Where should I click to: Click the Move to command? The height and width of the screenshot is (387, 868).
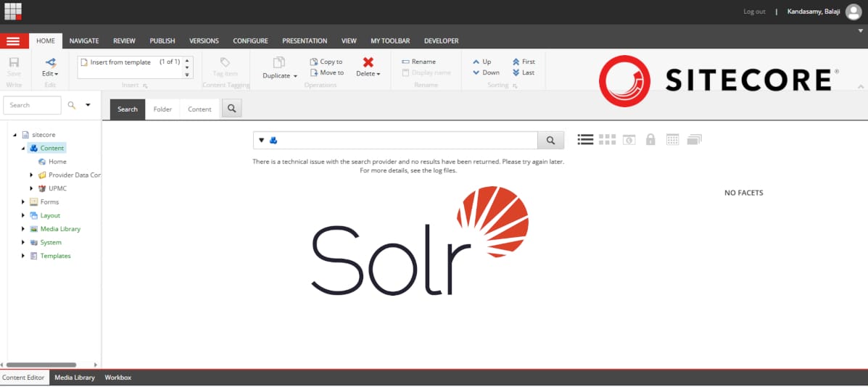click(326, 72)
